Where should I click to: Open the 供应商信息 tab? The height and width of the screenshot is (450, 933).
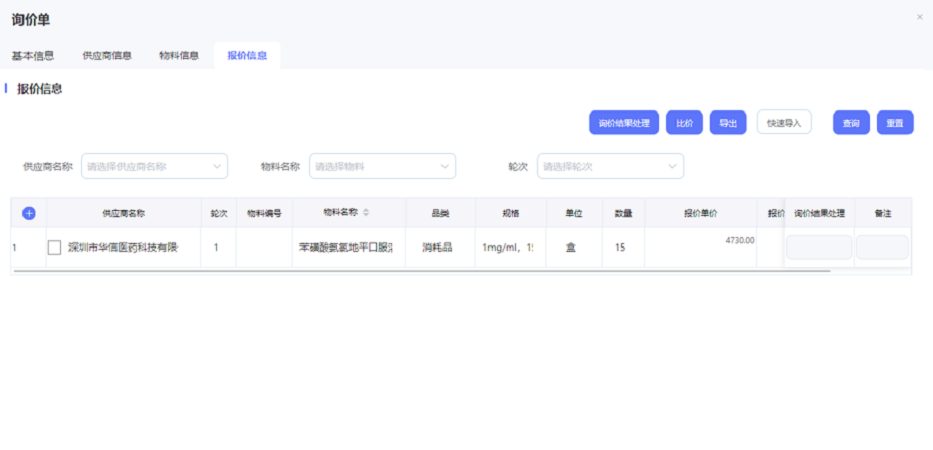(107, 56)
